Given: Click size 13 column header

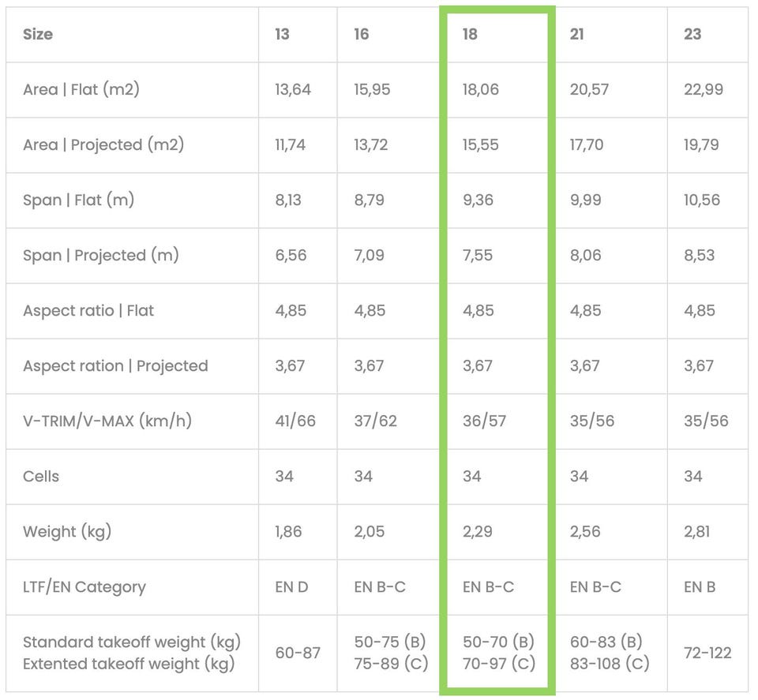Looking at the screenshot, I should [x=283, y=34].
